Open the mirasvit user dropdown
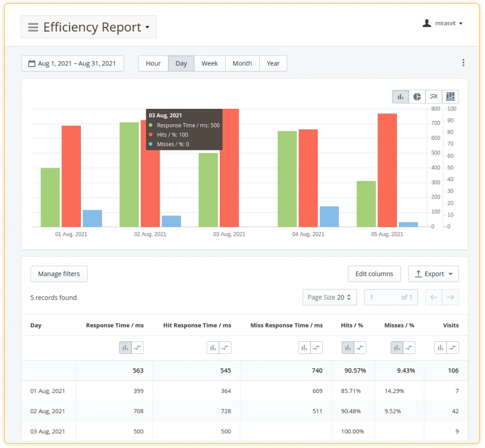Viewport: 485px width, 448px height. pyautogui.click(x=443, y=24)
